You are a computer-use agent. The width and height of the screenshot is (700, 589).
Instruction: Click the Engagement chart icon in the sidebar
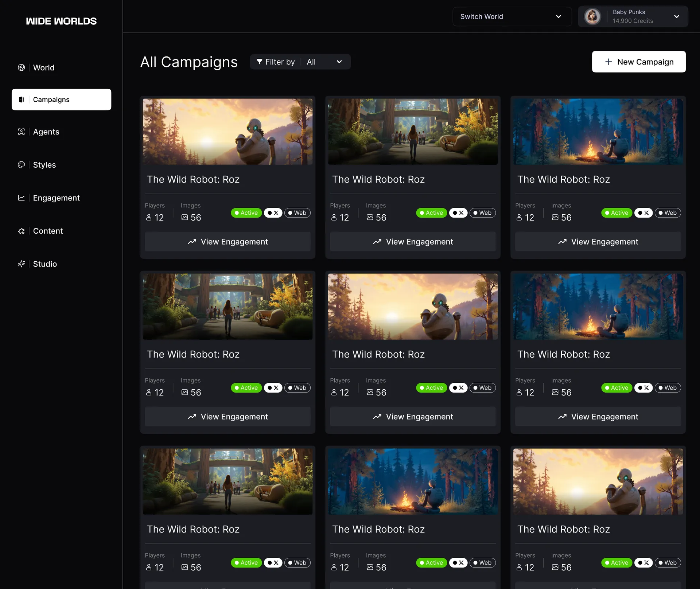22,198
